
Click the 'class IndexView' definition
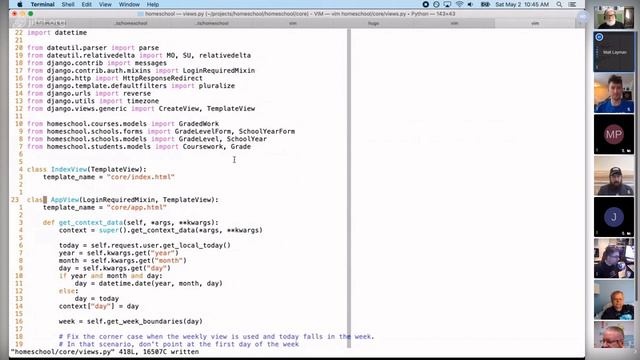(87, 169)
